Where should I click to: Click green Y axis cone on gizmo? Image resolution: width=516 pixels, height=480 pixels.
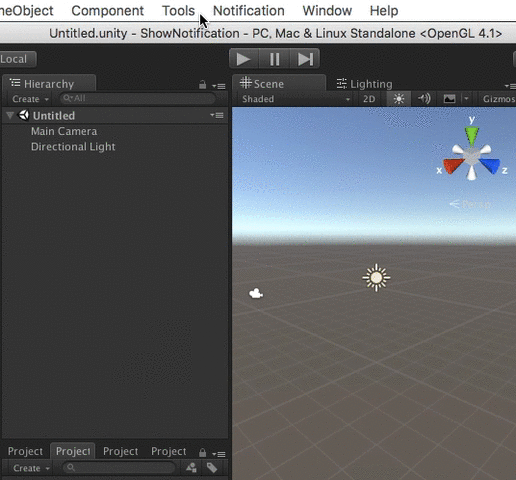472,135
